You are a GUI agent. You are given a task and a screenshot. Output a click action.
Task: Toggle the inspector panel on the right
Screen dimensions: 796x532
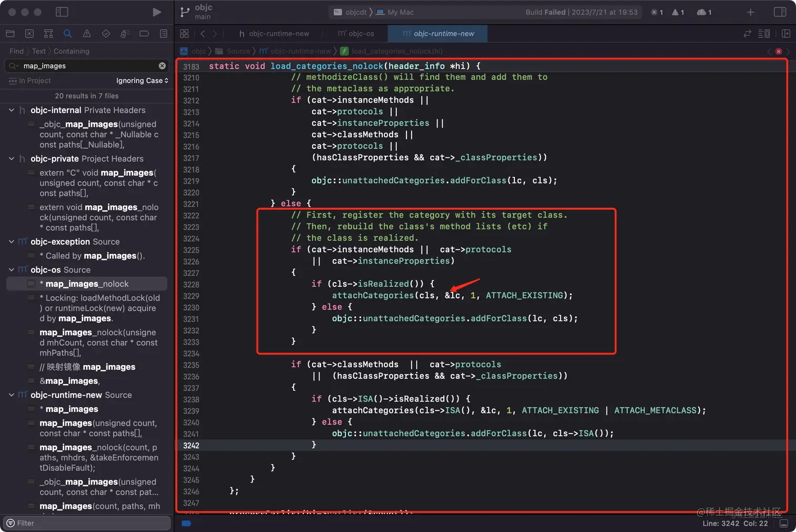click(x=780, y=12)
